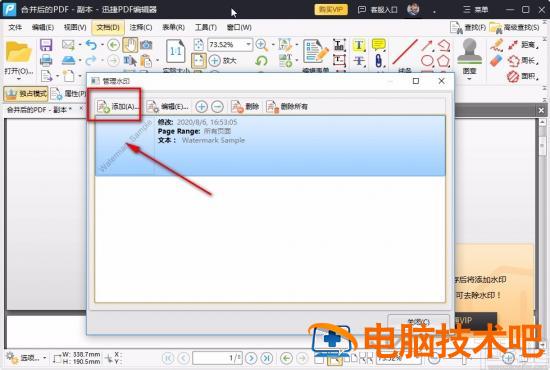Toggle Exclusive Mode (独占模式) button
550x370 pixels.
coord(26,94)
